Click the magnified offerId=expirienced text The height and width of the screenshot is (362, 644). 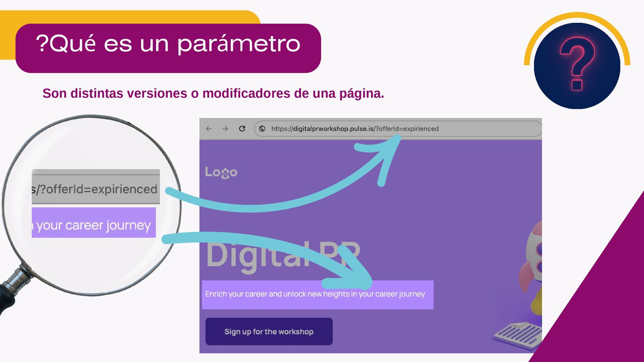pos(95,189)
